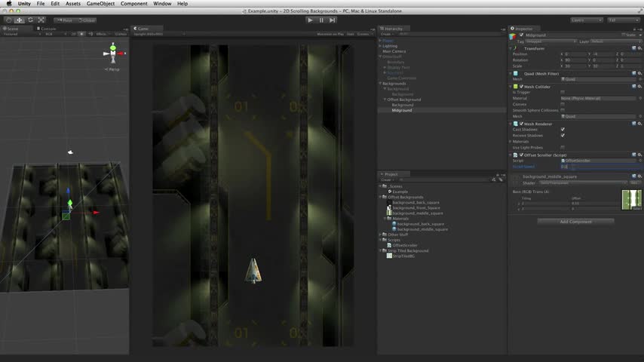The width and height of the screenshot is (644, 362).
Task: Click the scene orientation gizmo red X axis
Action: coord(121,54)
